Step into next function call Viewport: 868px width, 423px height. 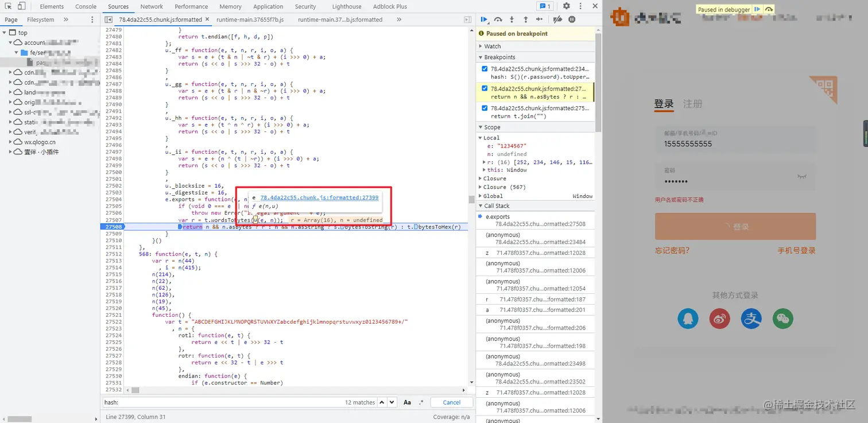[512, 20]
